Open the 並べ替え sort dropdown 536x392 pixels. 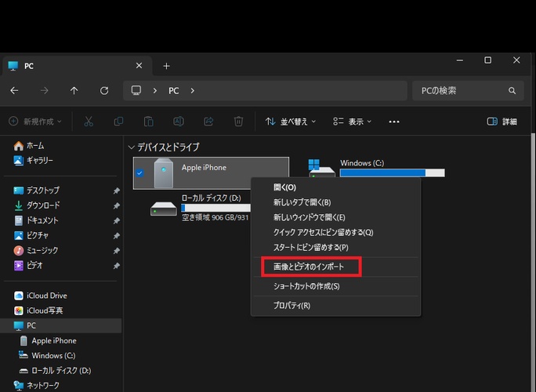(290, 122)
